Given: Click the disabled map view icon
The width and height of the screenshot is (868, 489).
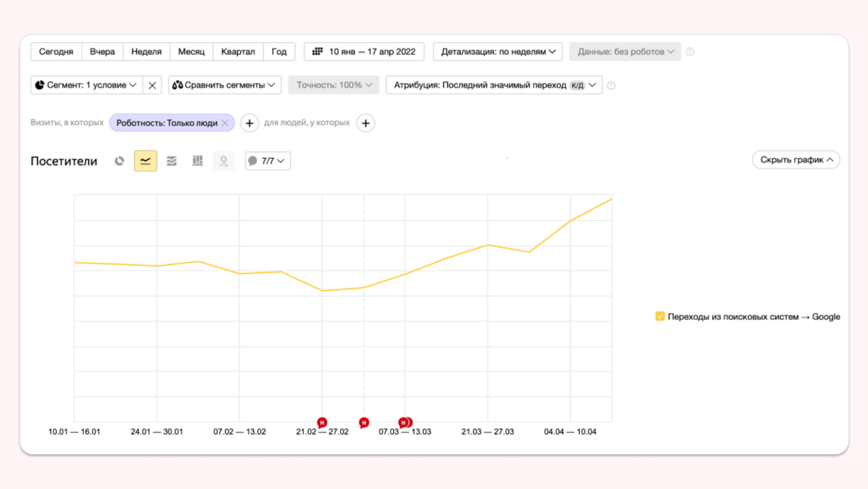Looking at the screenshot, I should (x=224, y=161).
